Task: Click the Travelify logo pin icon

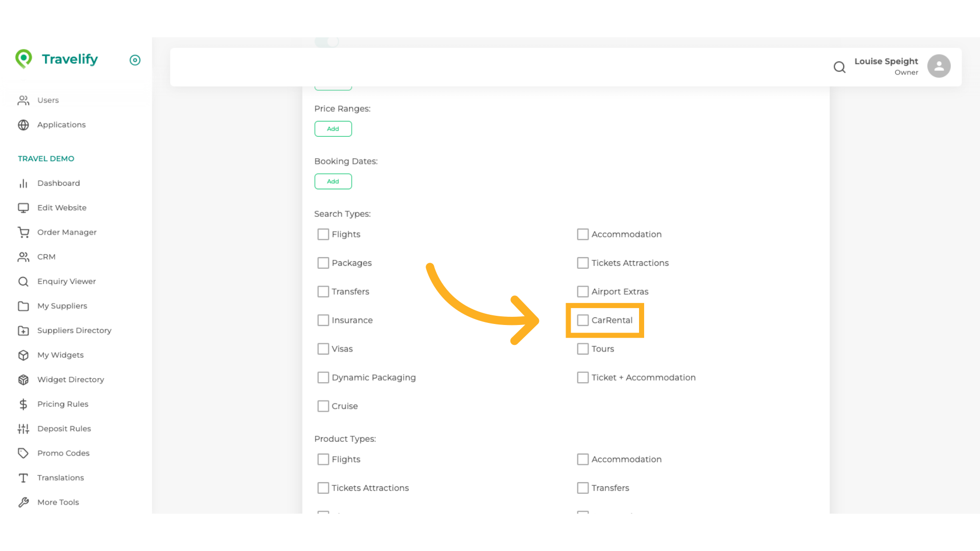Action: point(23,59)
